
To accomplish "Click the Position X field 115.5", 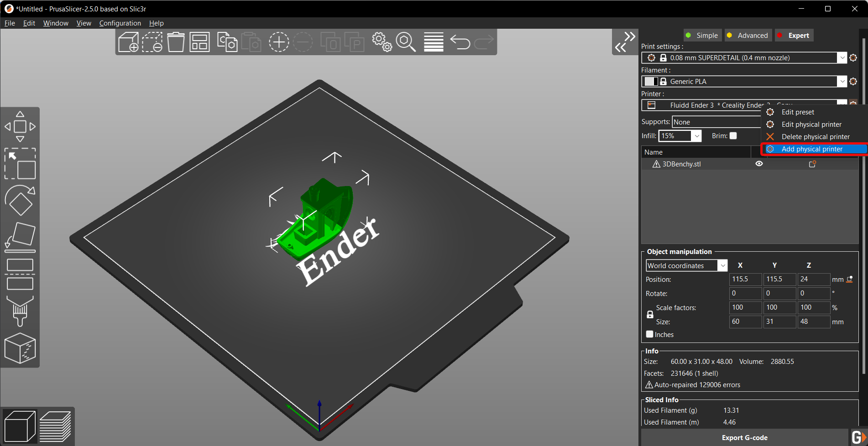I will coord(745,279).
